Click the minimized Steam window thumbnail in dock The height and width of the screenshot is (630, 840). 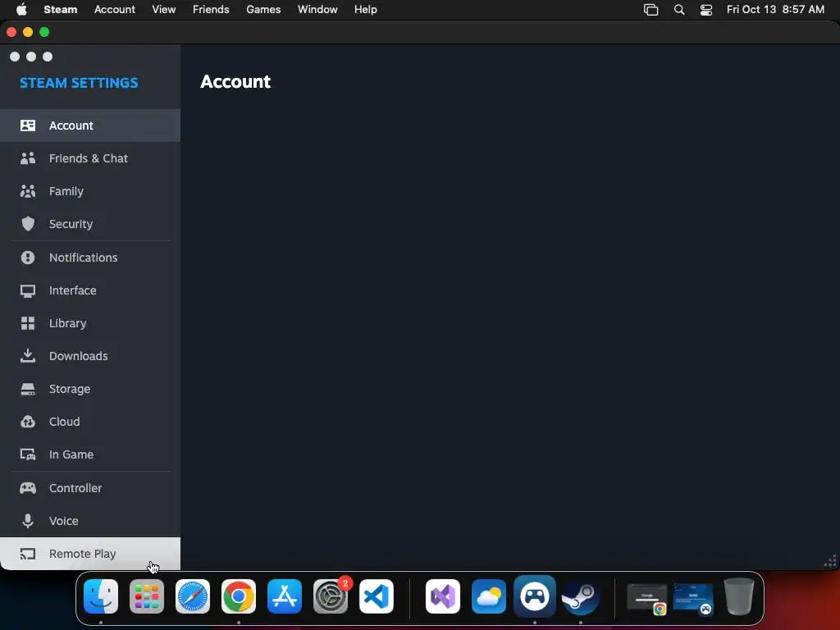(x=693, y=598)
